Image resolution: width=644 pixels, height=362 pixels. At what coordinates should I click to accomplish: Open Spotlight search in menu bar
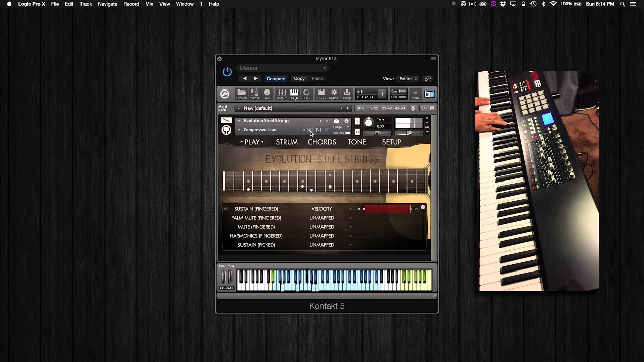(622, 4)
